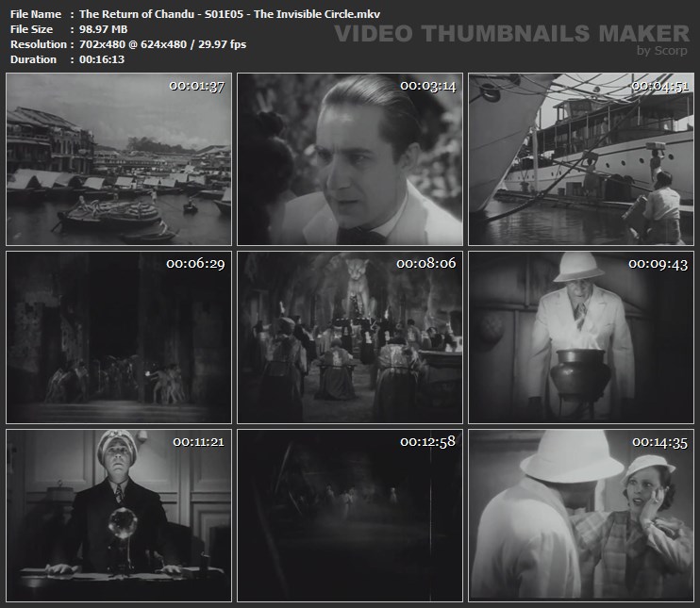Click the file name 'The Return of Chandu - S01E05 - The Invisible Circle.mkv'
Viewport: 700px width, 608px height.
229,14
